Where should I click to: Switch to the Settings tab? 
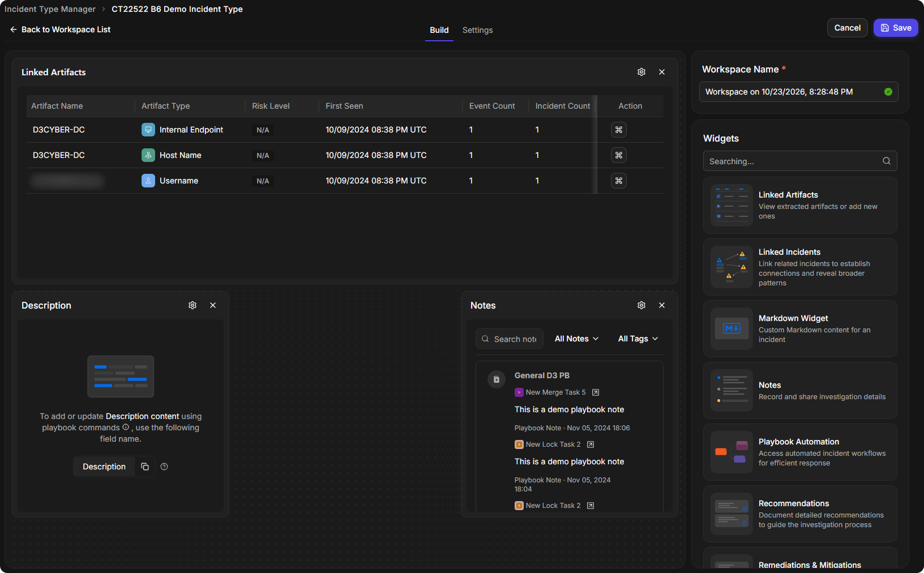click(477, 30)
